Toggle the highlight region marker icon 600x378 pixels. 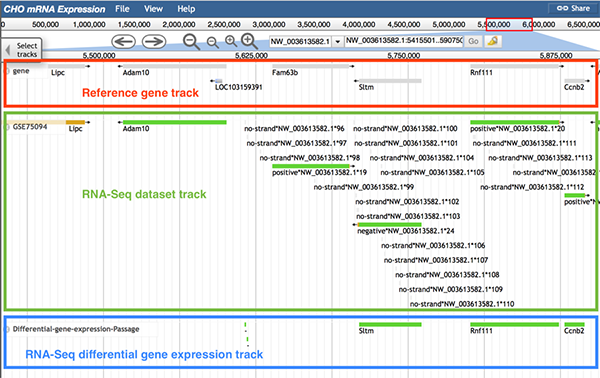493,41
